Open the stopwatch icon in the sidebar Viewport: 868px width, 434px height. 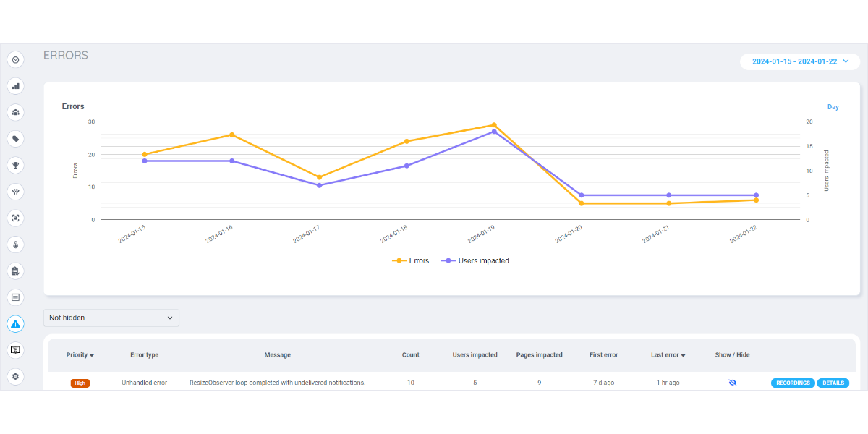(x=15, y=59)
